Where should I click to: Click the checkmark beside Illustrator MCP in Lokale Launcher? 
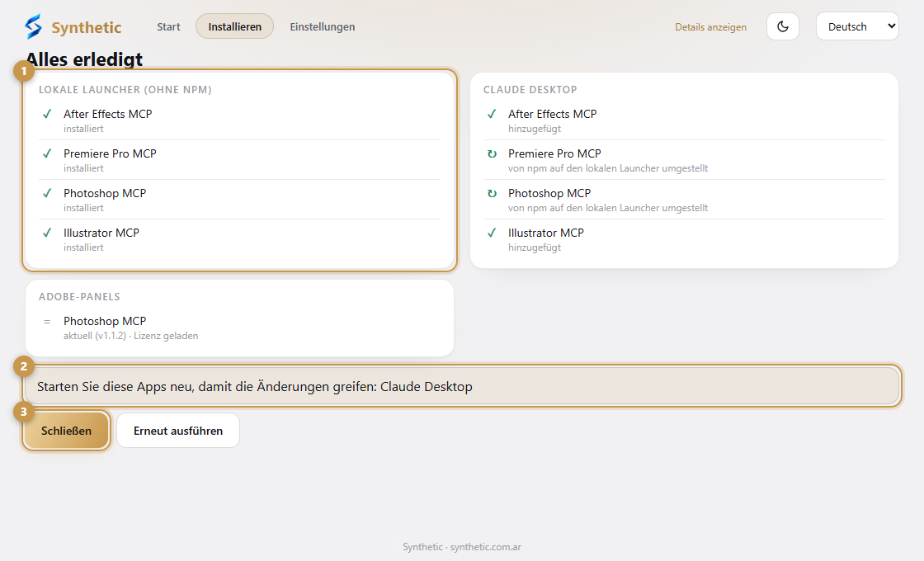click(x=47, y=232)
